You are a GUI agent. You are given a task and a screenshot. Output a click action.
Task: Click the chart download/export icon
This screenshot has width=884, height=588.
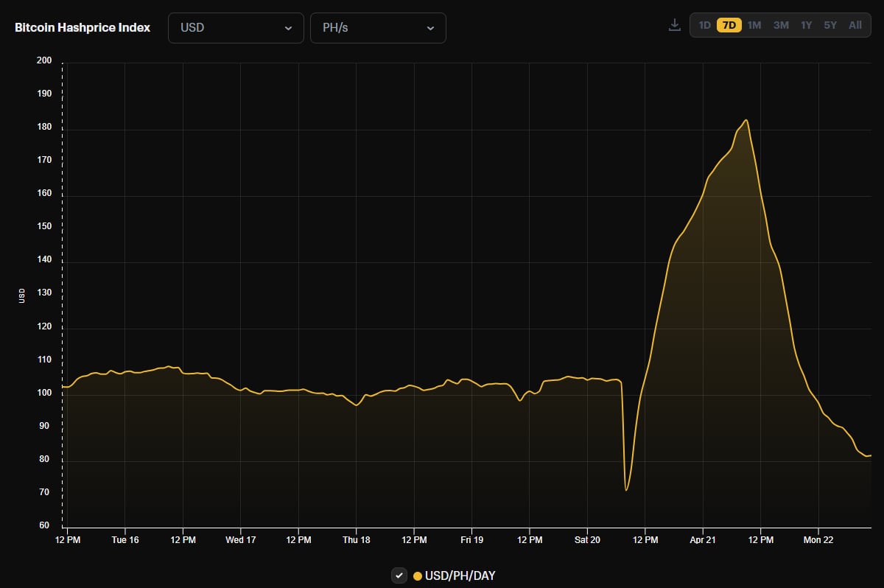pos(674,24)
